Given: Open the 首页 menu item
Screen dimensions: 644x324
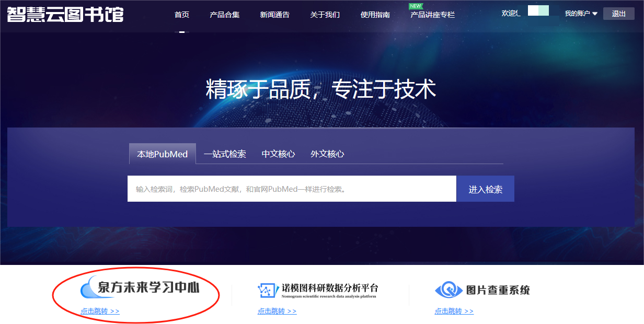Looking at the screenshot, I should pos(182,15).
